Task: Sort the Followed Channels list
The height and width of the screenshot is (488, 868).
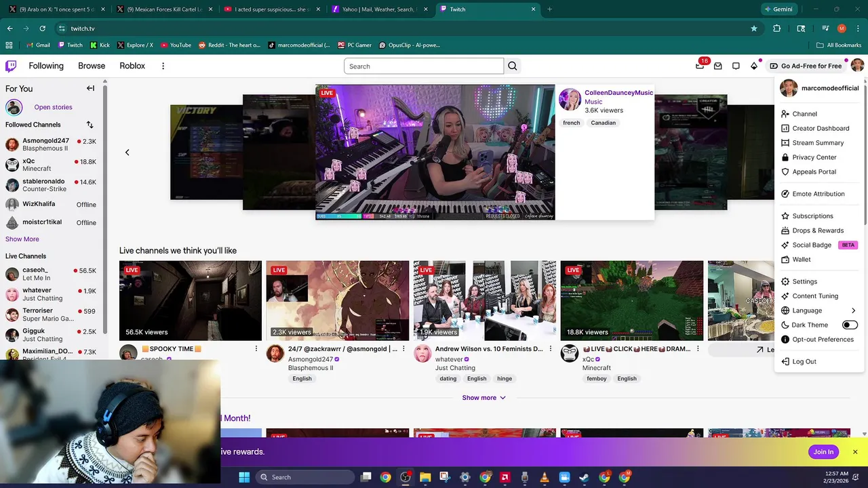Action: pos(90,125)
